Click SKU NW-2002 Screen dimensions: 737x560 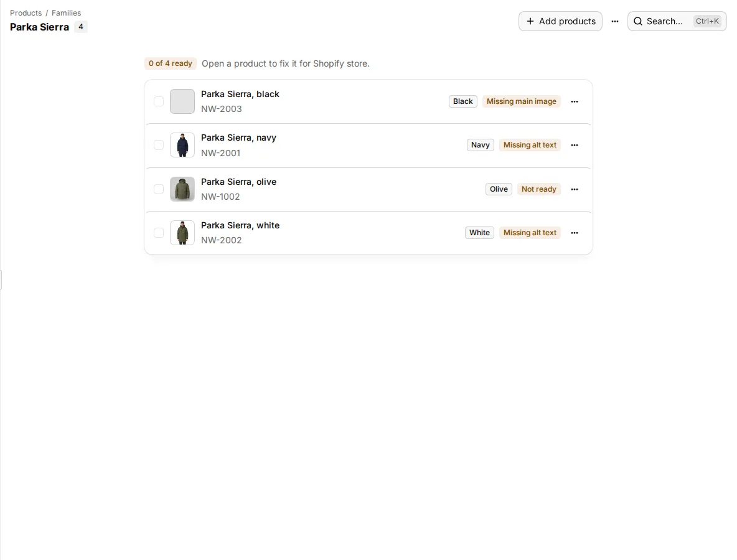[x=222, y=241]
